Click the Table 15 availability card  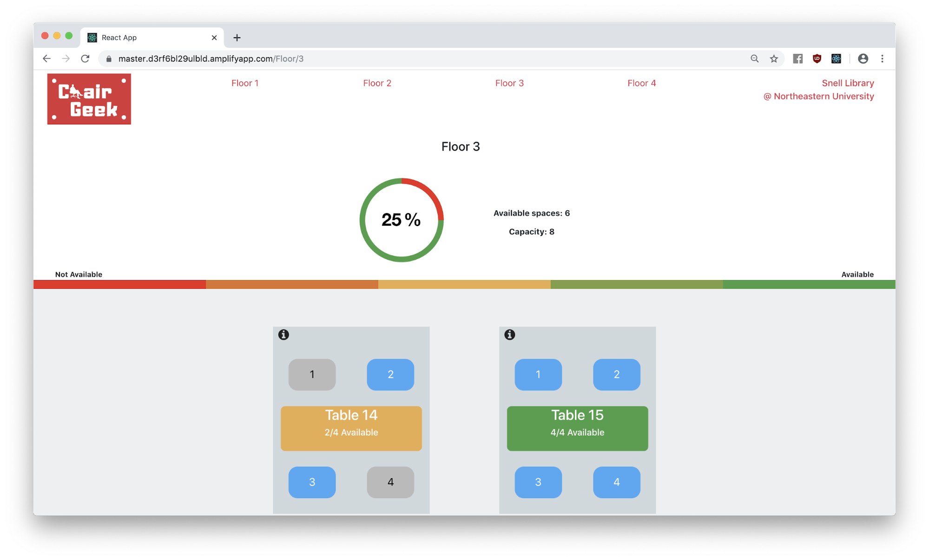click(x=578, y=428)
